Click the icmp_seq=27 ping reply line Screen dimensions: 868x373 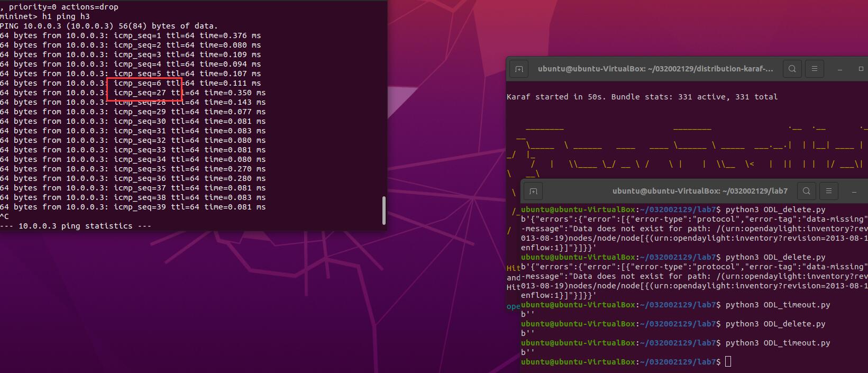pyautogui.click(x=133, y=93)
